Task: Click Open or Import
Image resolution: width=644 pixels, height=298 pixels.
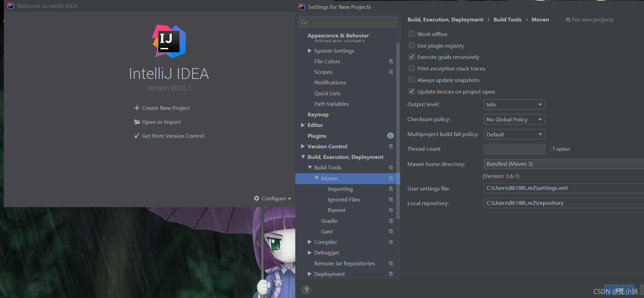Action: (161, 122)
